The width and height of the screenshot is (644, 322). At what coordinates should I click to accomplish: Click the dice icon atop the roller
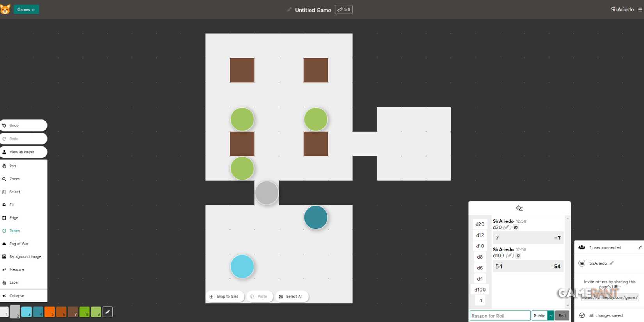point(519,208)
